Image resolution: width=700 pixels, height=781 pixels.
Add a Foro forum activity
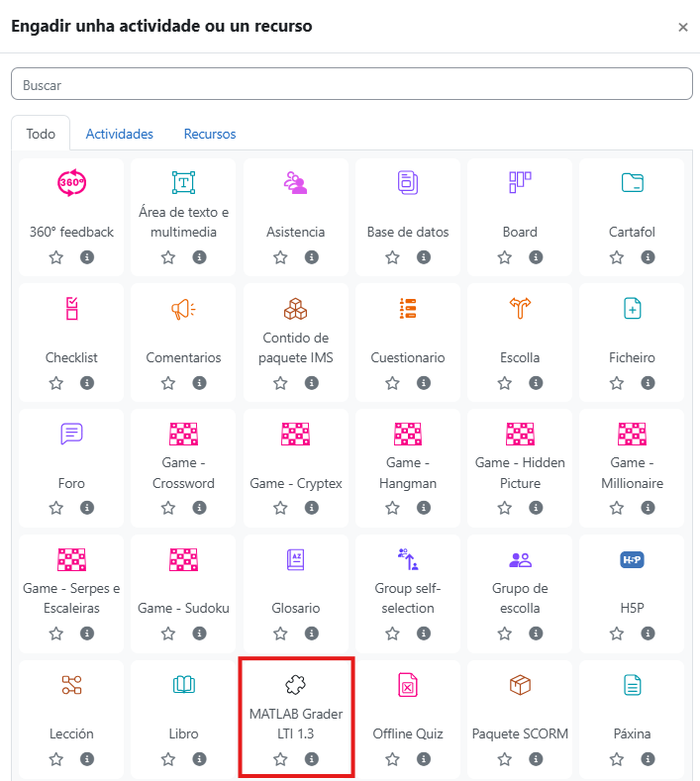(71, 435)
